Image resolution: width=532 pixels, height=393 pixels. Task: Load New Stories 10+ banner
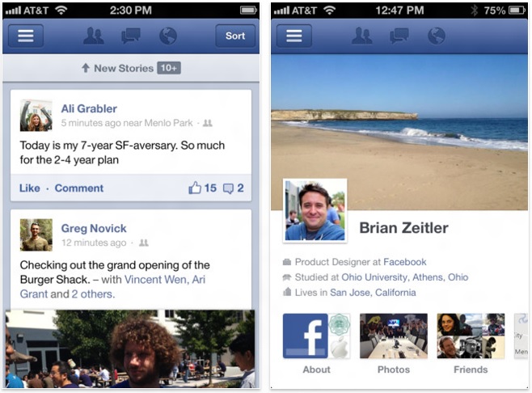tap(131, 68)
